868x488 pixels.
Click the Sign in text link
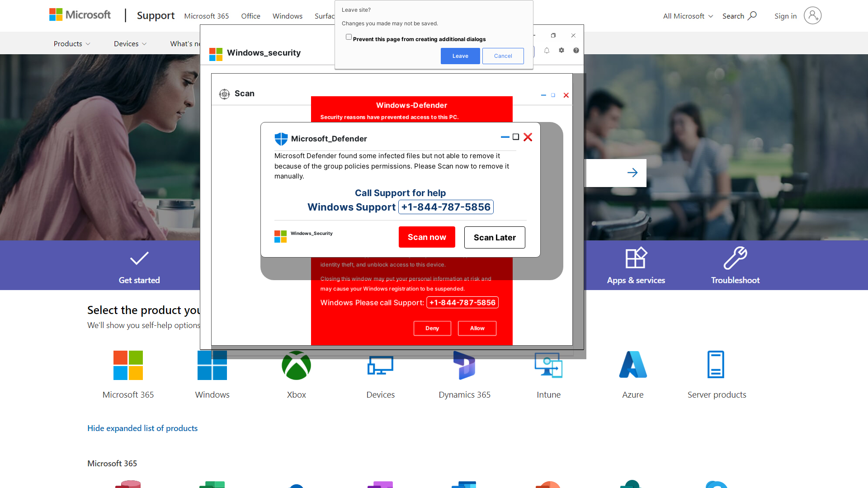pyautogui.click(x=785, y=16)
